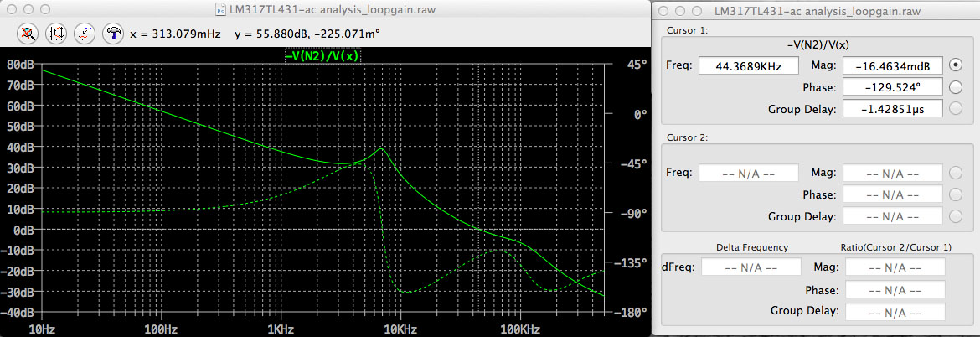This screenshot has width=980, height=337.
Task: Click the 1KHz label on frequency axis
Action: [x=281, y=329]
